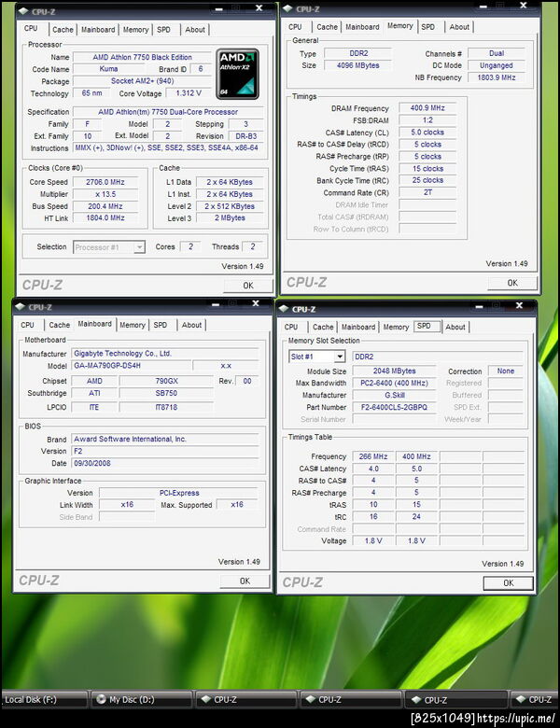Click OK in the Memory window

point(512,283)
